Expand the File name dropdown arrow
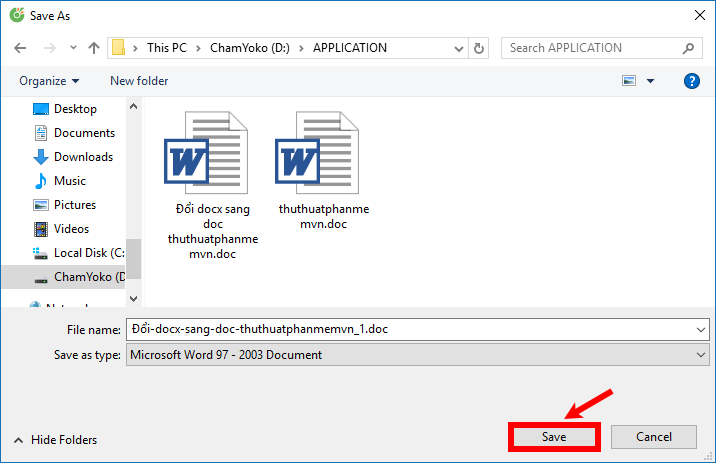716x463 pixels. coord(700,330)
